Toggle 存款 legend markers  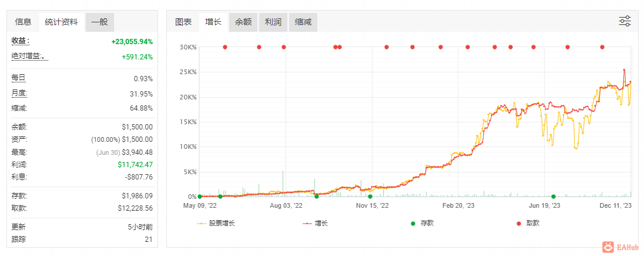422,224
